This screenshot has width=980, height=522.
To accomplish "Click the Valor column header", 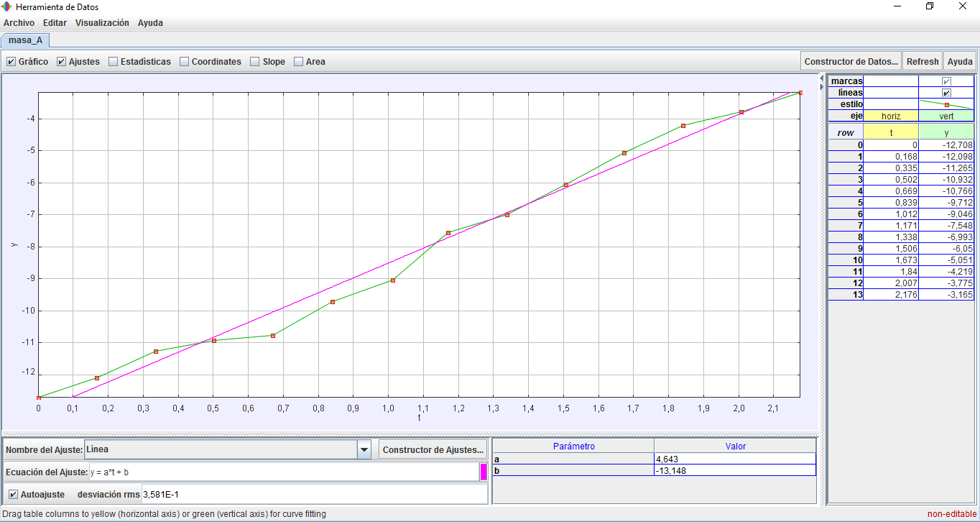I will click(735, 446).
